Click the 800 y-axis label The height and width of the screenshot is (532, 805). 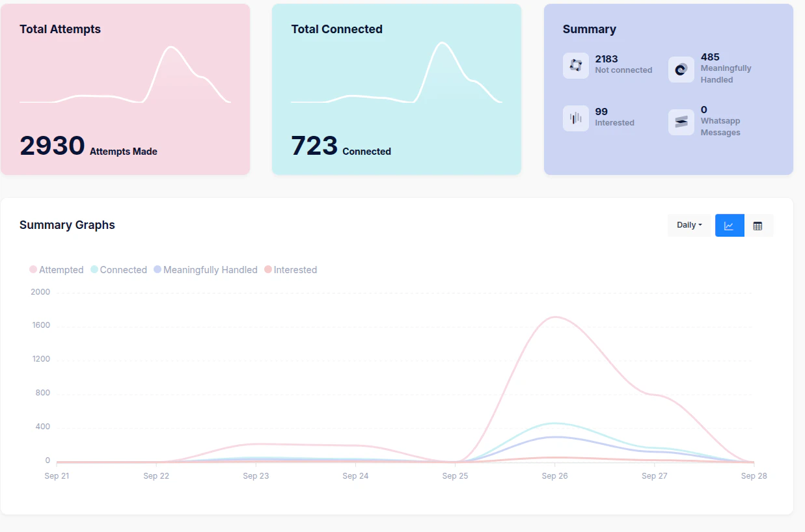coord(43,393)
